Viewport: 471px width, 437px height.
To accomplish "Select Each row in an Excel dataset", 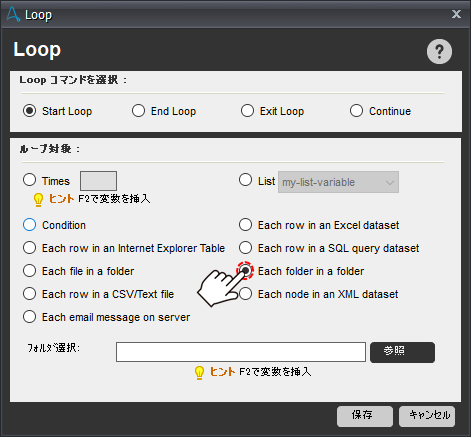I will pos(245,225).
